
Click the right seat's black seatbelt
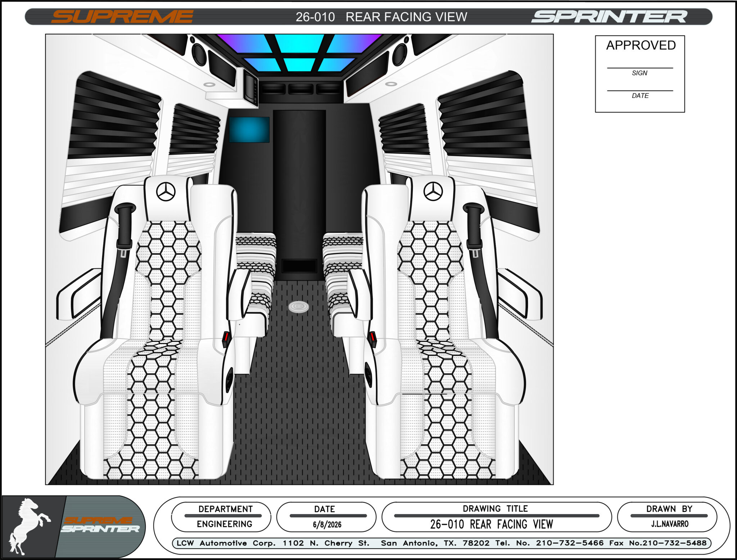pyautogui.click(x=481, y=270)
